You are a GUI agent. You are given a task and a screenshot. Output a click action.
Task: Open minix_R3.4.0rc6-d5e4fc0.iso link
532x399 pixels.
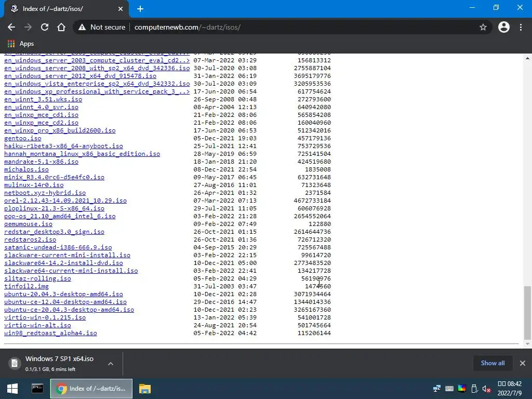[54, 178]
